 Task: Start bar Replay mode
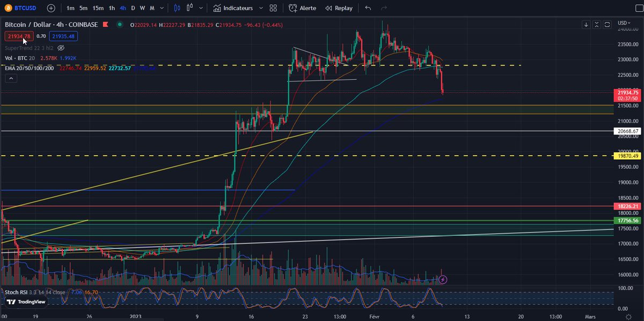coord(338,8)
